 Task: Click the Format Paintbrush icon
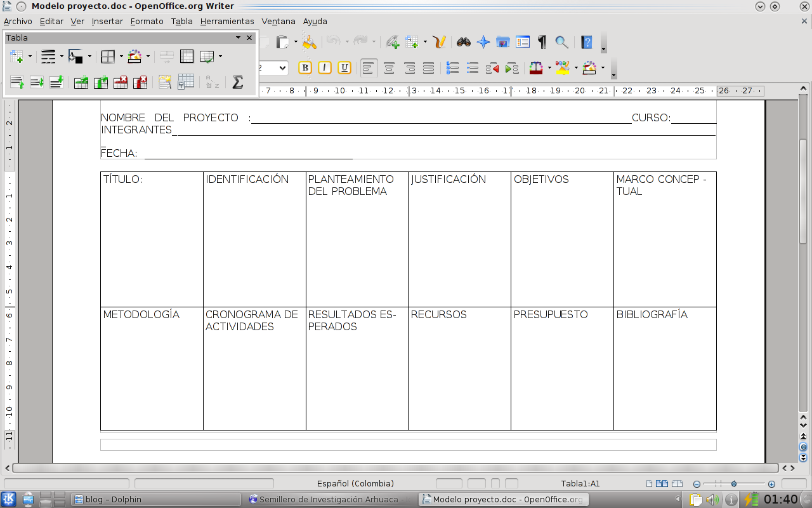pos(309,42)
